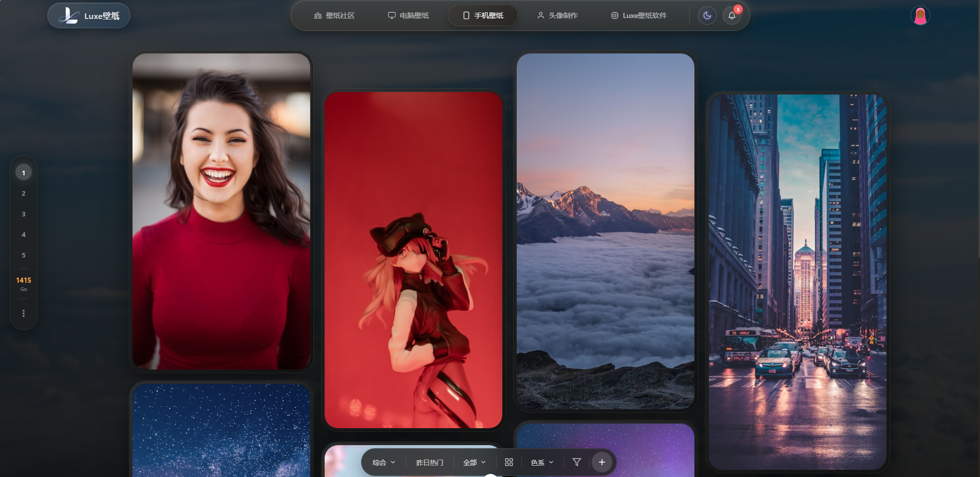Screen dimensions: 980x477
Task: Open notifications via the bell icon
Action: pos(732,15)
